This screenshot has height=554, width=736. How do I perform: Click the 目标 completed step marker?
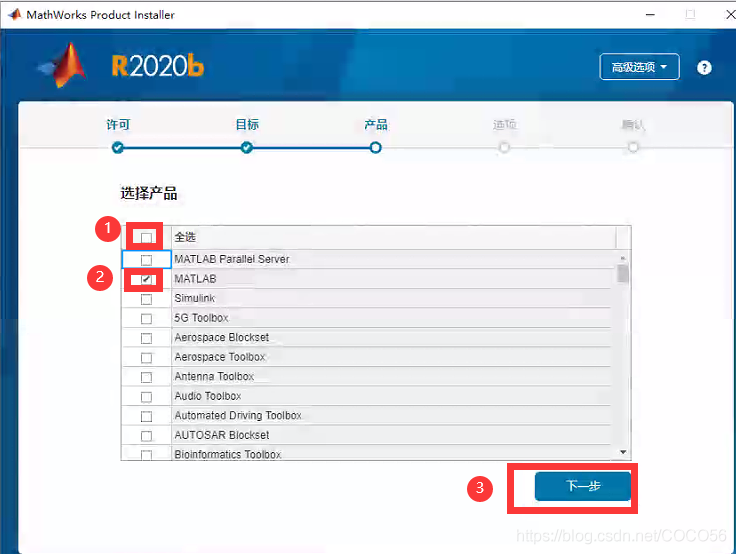(x=247, y=148)
